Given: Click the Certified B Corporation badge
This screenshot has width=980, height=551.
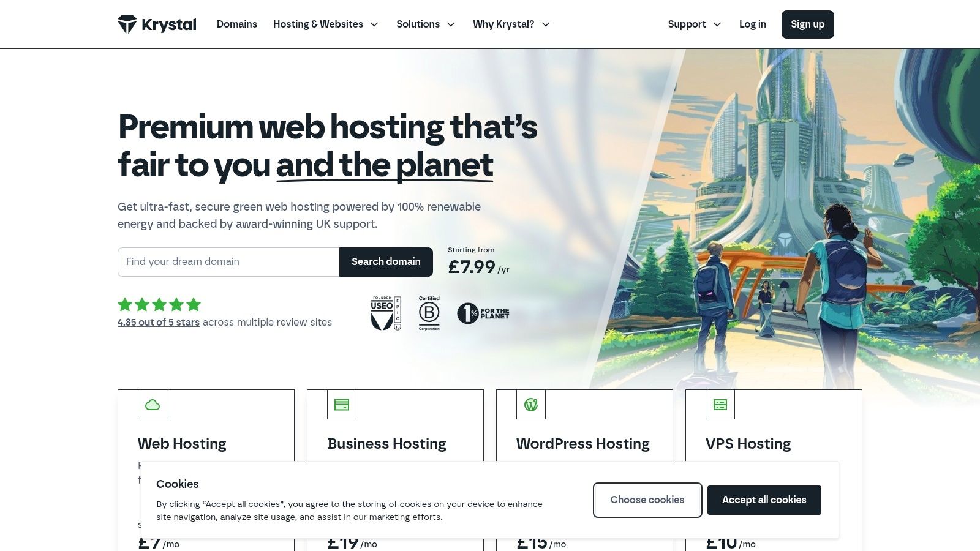Looking at the screenshot, I should coord(429,313).
